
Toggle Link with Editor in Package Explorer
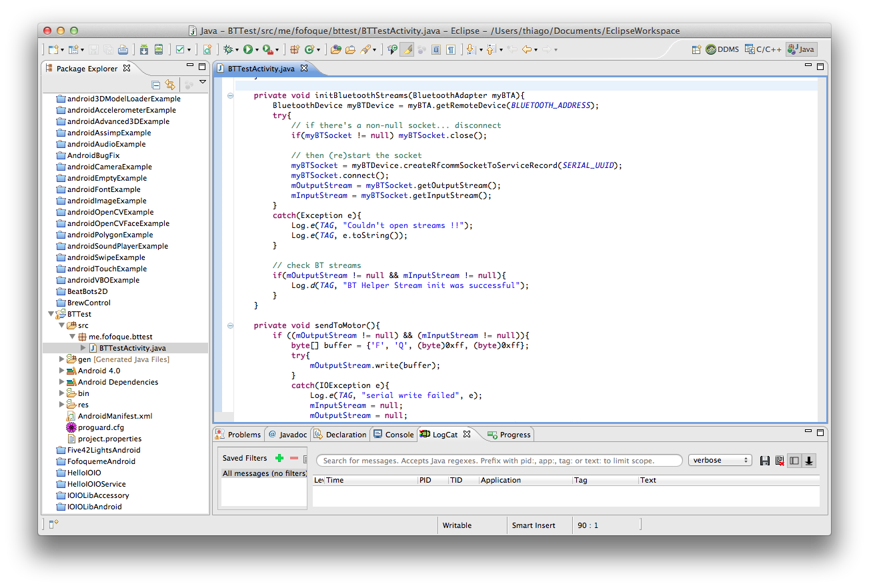pos(170,85)
